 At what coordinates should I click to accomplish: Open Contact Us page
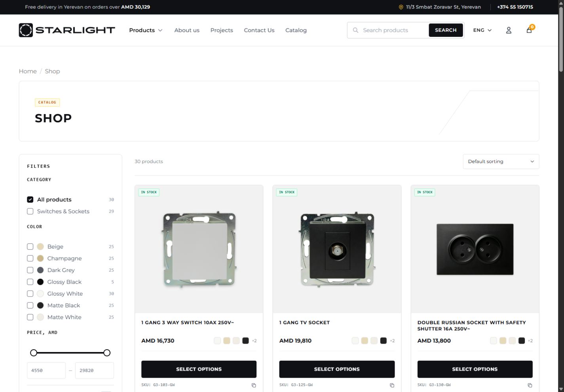[259, 30]
